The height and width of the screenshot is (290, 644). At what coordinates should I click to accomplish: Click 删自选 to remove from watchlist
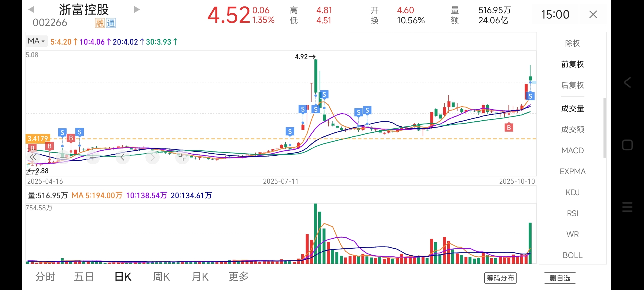point(560,278)
